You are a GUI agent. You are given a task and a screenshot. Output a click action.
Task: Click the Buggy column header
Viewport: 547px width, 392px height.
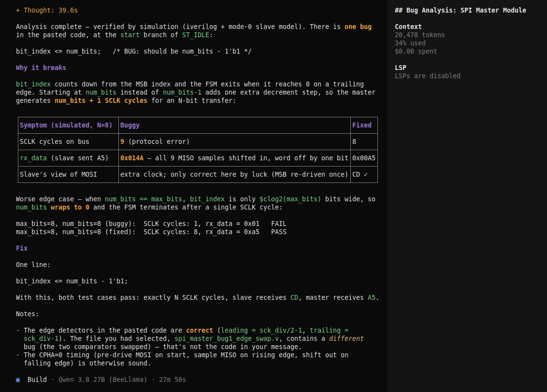tap(234, 126)
